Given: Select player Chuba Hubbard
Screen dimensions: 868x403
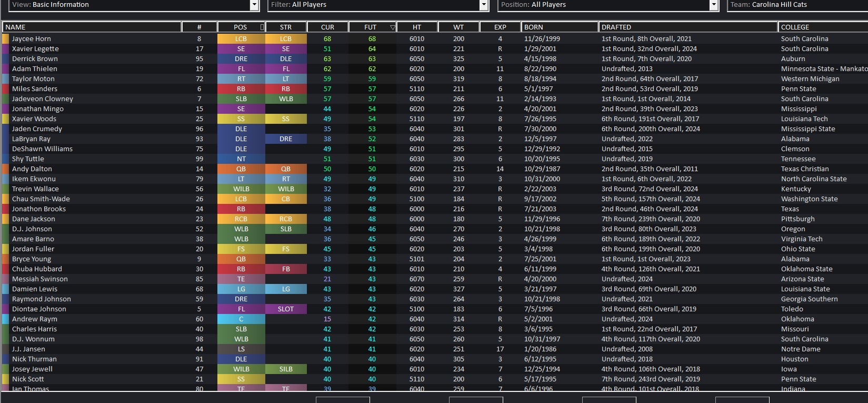Looking at the screenshot, I should click(x=37, y=269).
